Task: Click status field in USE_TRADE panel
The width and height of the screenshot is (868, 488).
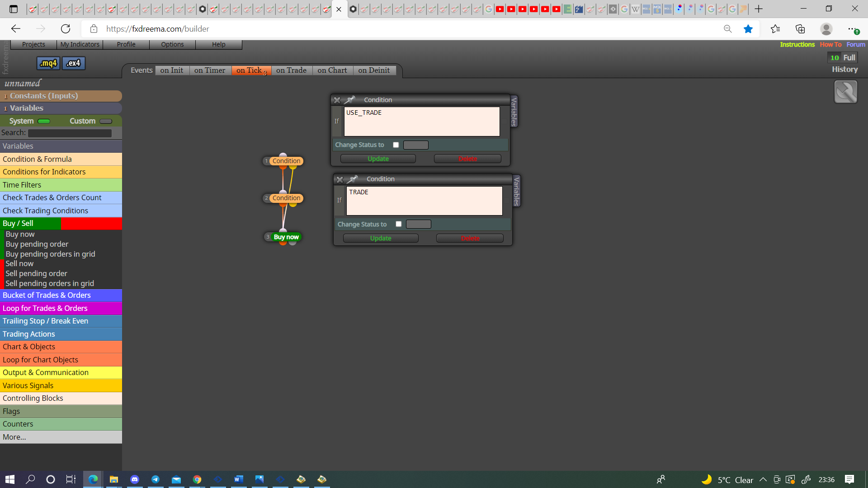Action: (415, 145)
